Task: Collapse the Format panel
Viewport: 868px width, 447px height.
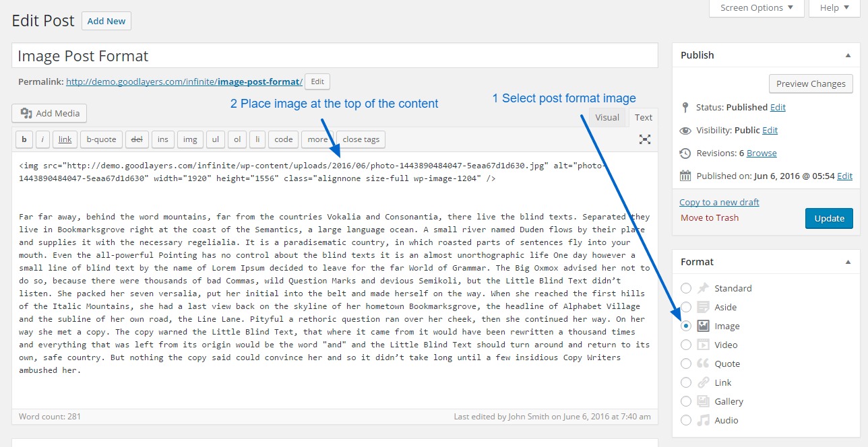Action: 848,262
